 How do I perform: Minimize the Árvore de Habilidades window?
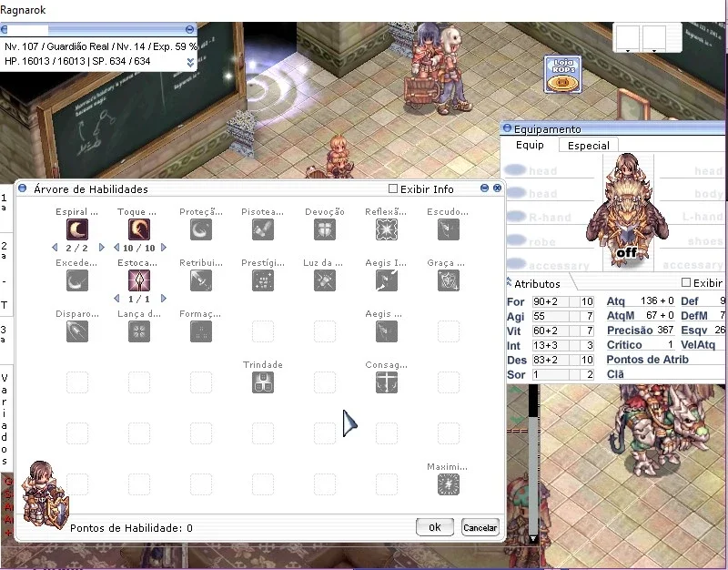coord(484,188)
